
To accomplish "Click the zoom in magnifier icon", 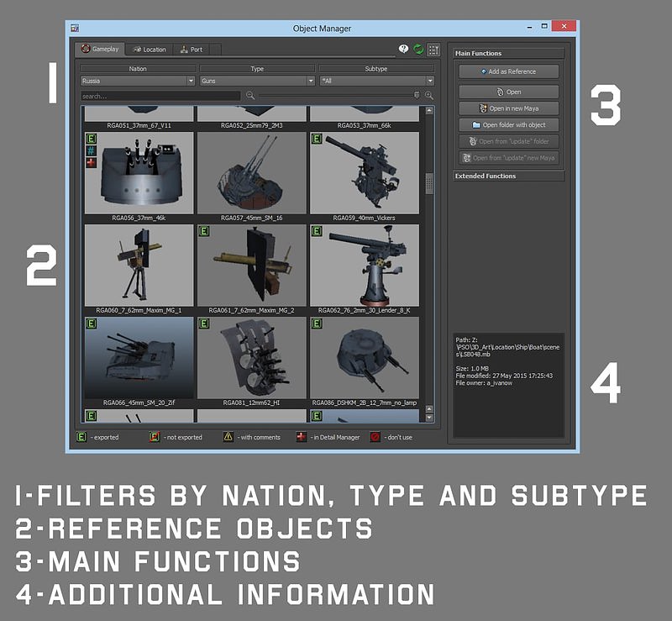I will (429, 96).
